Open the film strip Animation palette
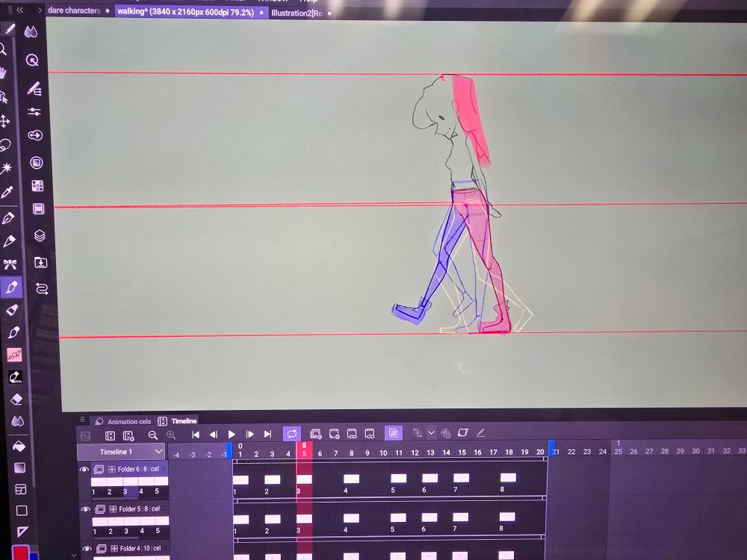This screenshot has width=747, height=560. tap(39, 208)
